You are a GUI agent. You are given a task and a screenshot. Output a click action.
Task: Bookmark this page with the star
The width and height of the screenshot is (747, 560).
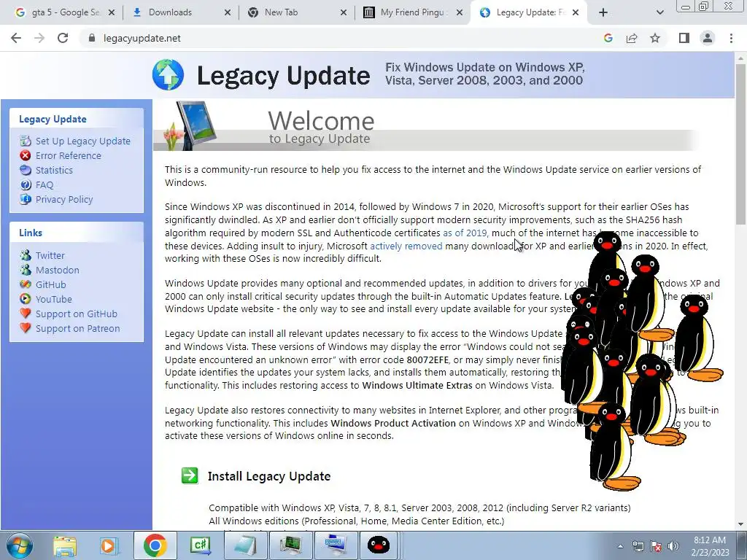pos(655,38)
